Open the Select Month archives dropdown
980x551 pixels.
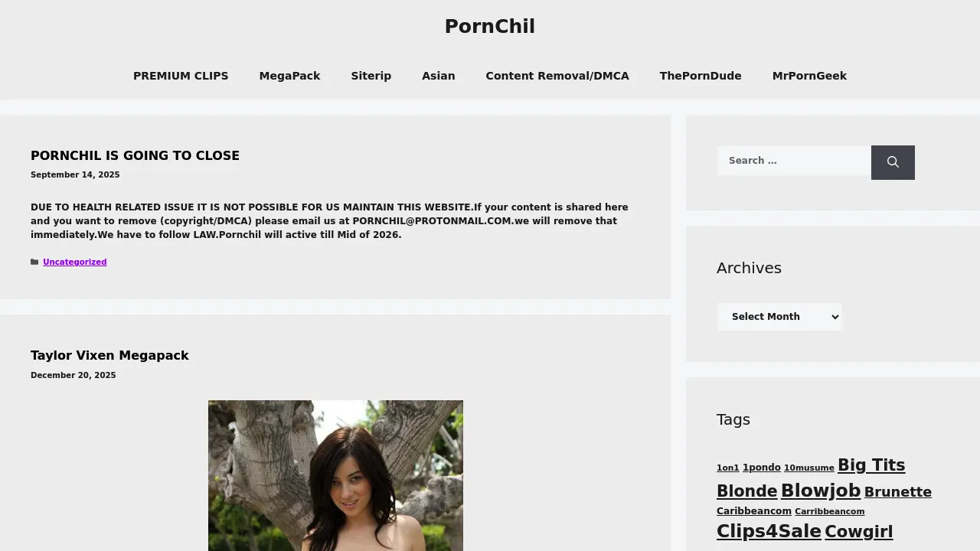coord(779,317)
